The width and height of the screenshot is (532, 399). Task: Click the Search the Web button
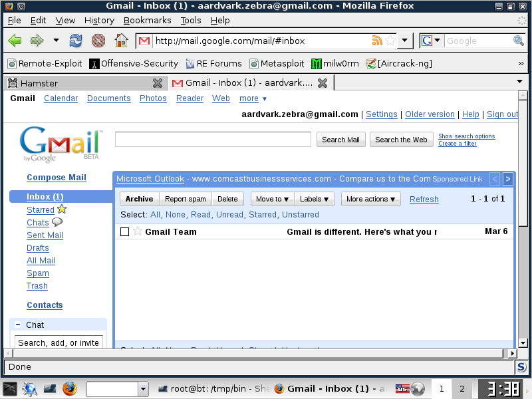point(401,140)
